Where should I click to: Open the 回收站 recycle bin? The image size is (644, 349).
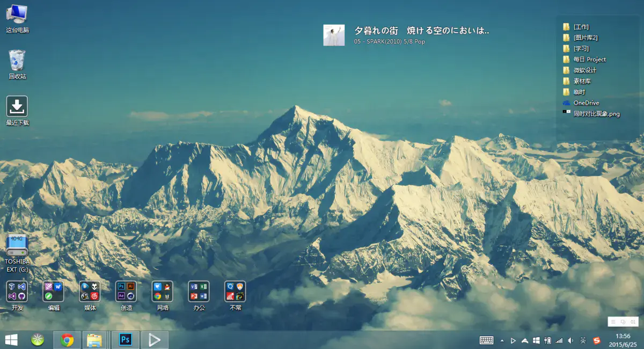[x=17, y=62]
